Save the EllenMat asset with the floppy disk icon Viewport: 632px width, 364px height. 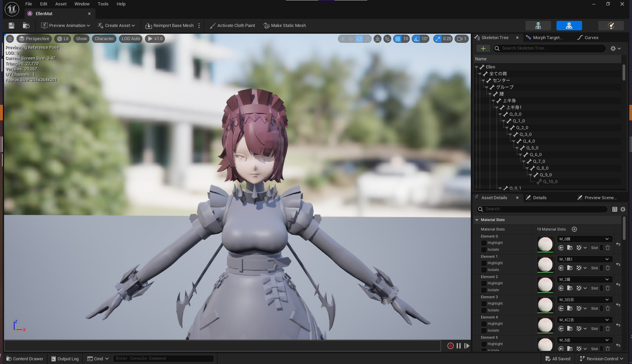[11, 26]
